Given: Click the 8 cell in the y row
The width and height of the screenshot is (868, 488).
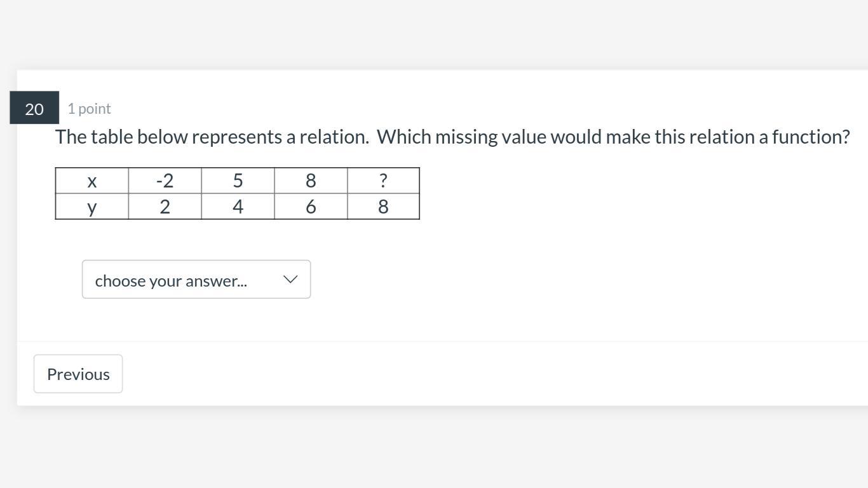Looking at the screenshot, I should [x=383, y=207].
